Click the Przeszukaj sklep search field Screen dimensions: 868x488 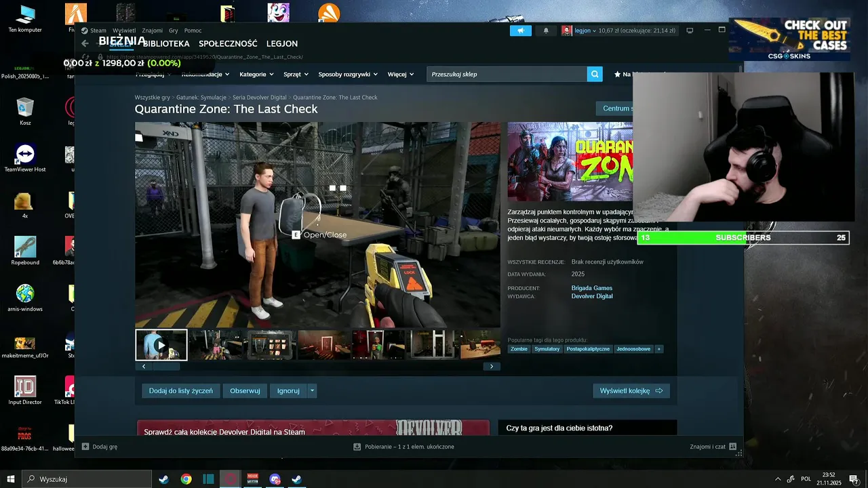click(507, 74)
